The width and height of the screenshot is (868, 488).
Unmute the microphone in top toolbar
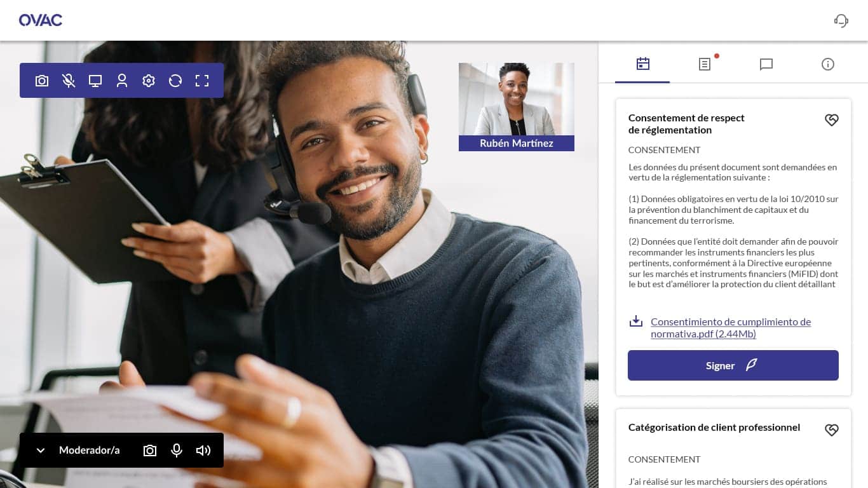(x=69, y=81)
